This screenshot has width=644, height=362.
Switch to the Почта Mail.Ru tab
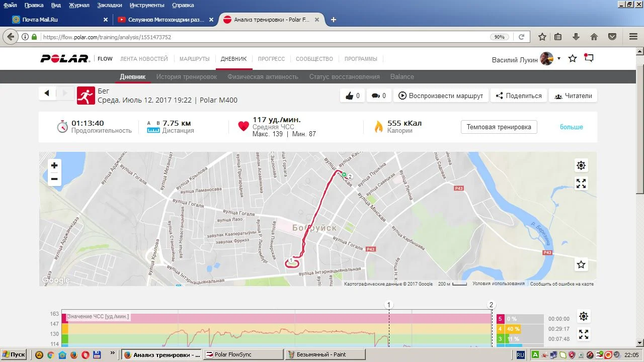[60, 20]
